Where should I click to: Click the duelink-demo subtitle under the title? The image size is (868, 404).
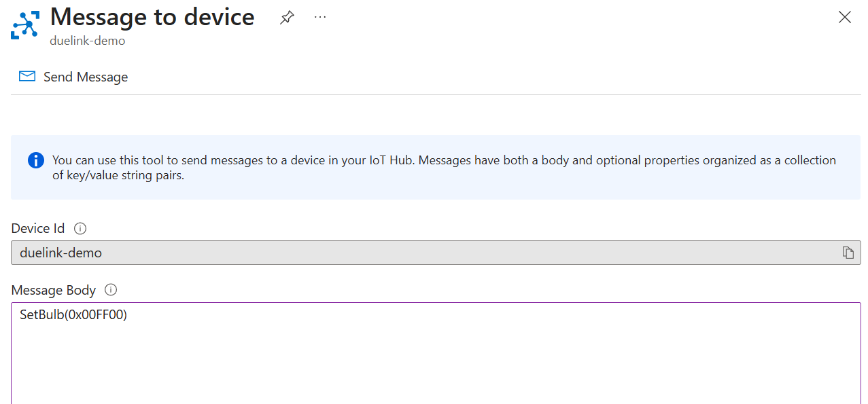click(87, 40)
